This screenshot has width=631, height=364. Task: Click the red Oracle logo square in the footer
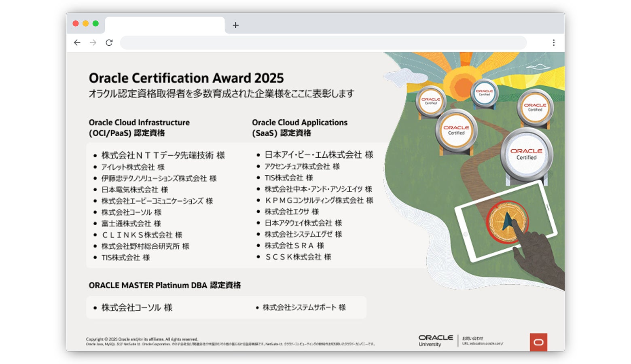pos(538,342)
